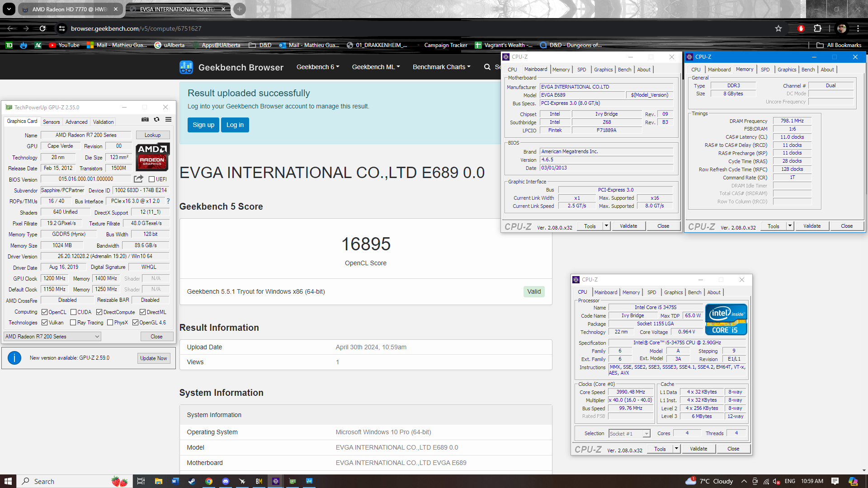
Task: Toggle the UEFI checkbox in GPU-Z
Action: coord(152,179)
